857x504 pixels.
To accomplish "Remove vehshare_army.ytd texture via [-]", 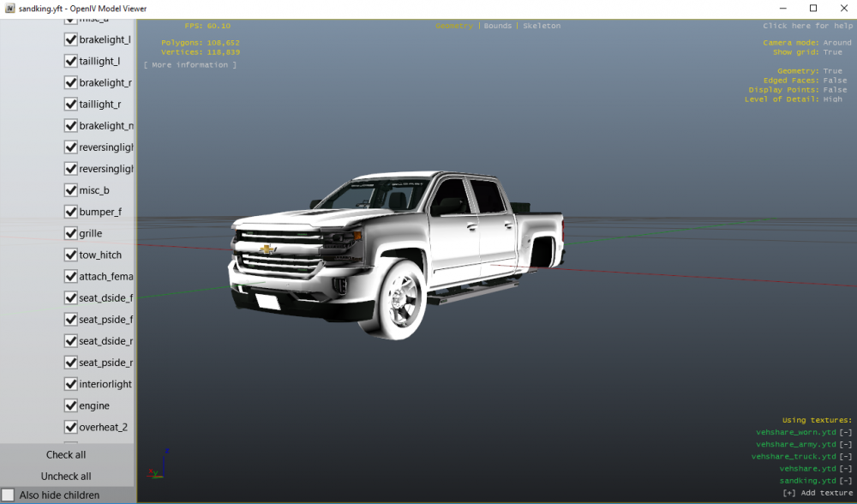I will (846, 444).
